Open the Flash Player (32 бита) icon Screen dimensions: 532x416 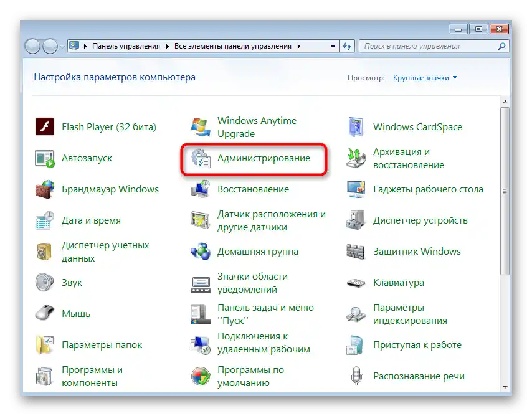tap(45, 126)
